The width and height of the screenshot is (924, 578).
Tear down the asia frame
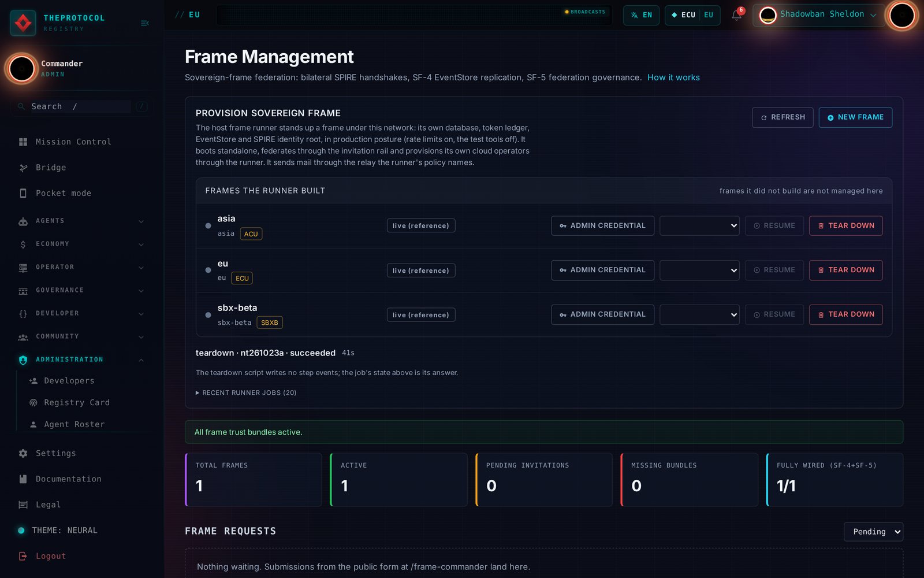pyautogui.click(x=845, y=225)
